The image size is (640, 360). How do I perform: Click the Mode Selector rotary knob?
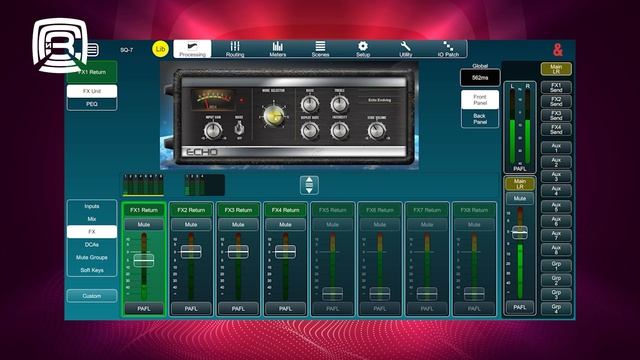(x=273, y=115)
